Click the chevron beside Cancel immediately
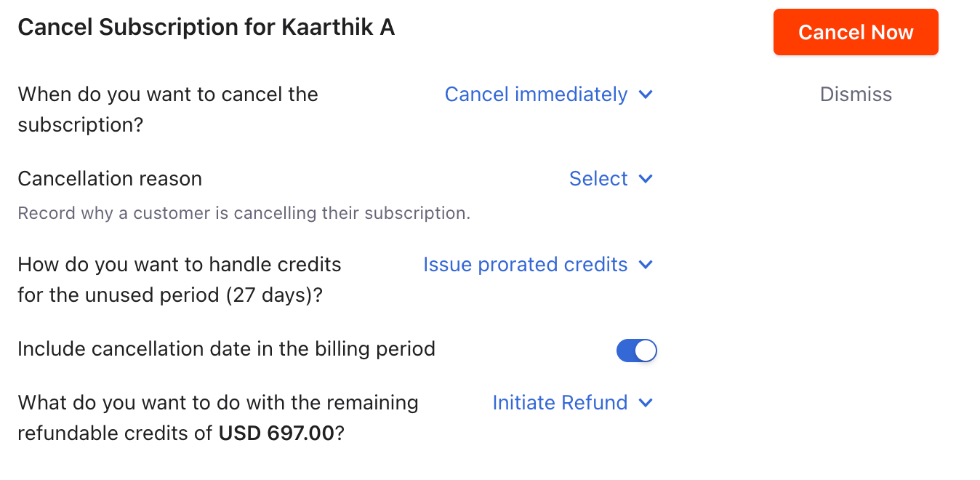Image resolution: width=980 pixels, height=480 pixels. [x=646, y=95]
